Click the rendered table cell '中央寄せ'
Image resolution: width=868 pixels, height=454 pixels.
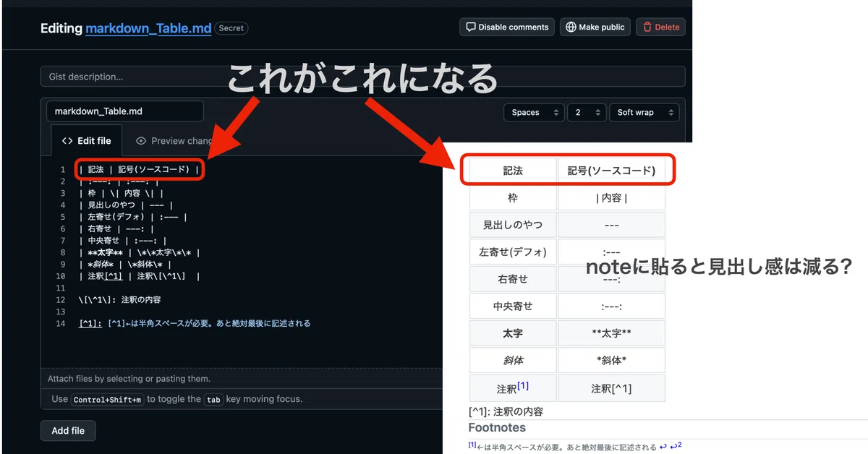click(513, 306)
